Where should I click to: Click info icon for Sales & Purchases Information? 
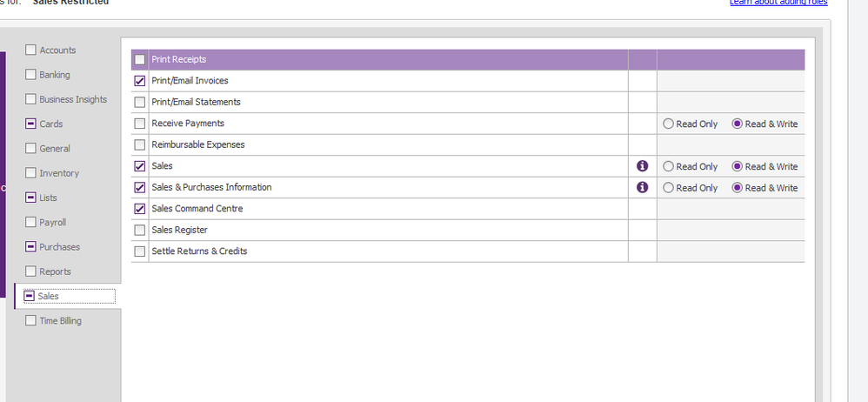(643, 187)
